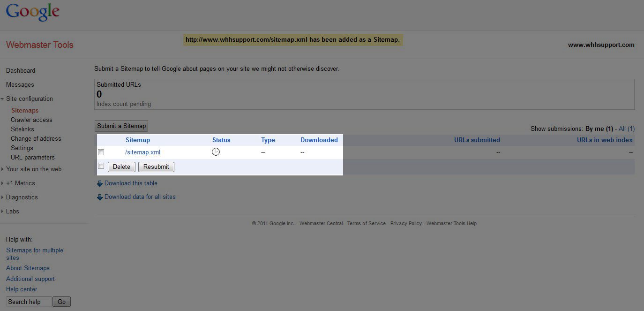Viewport: 644px width, 311px height.
Task: Click the Google logo
Action: (32, 12)
